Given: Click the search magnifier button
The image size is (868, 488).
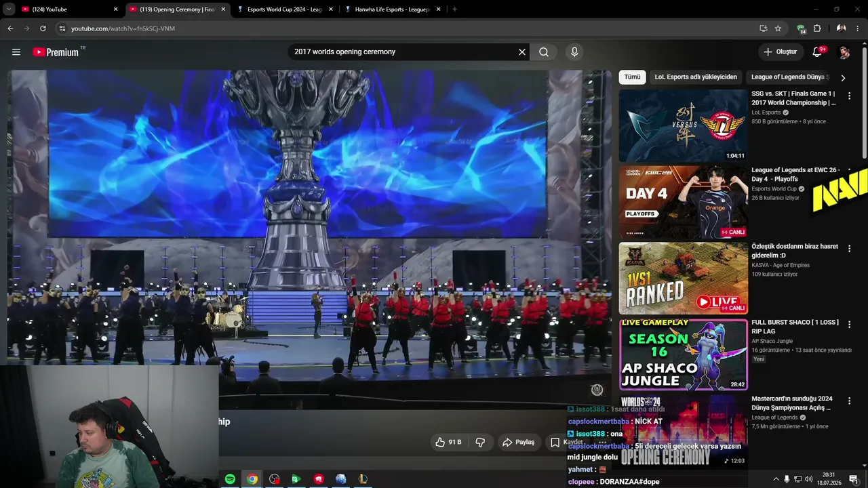Looking at the screenshot, I should tap(544, 52).
